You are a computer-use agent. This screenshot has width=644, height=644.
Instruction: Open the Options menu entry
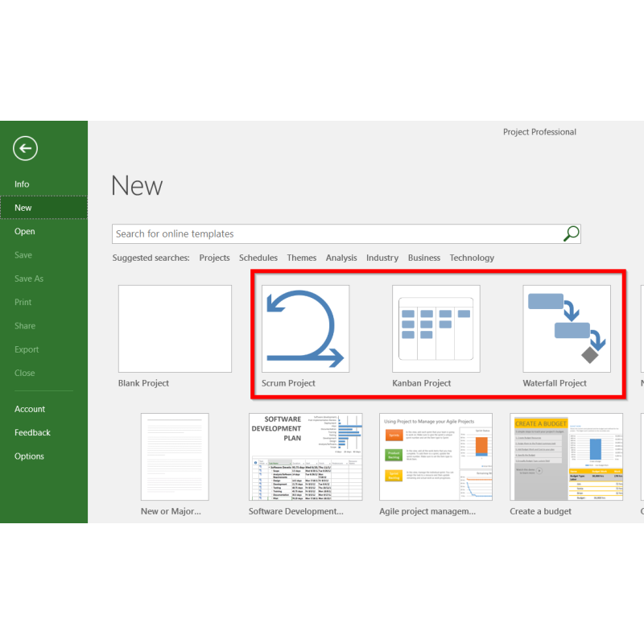[29, 456]
